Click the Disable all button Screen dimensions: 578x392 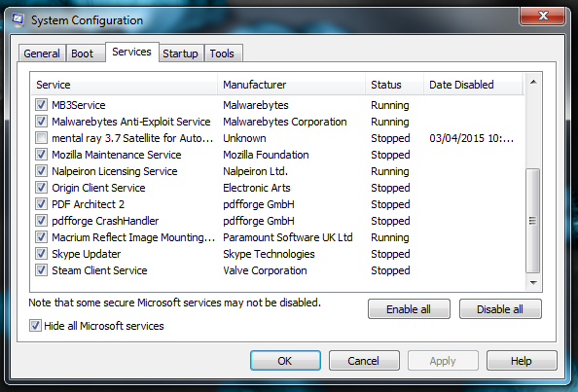(x=500, y=308)
